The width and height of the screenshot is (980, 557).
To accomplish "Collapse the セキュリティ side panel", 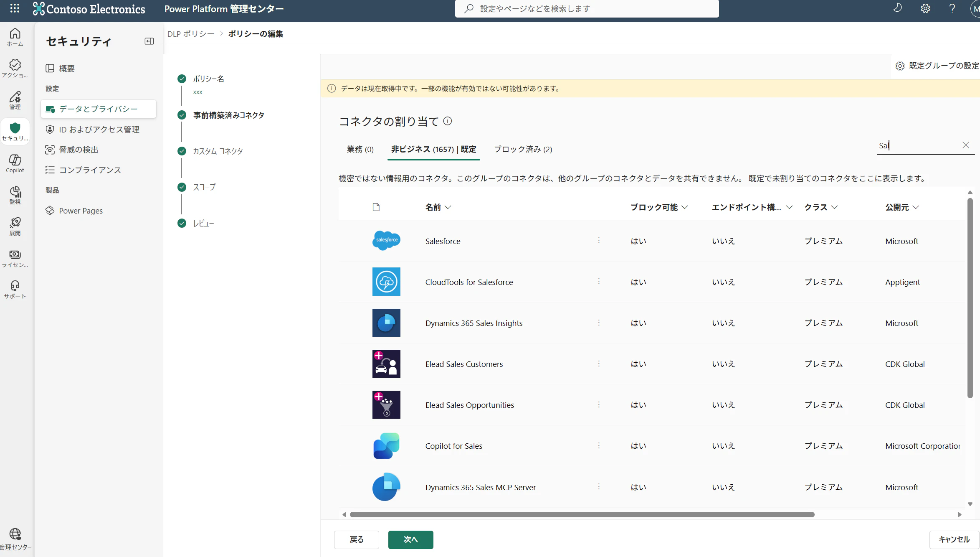I will (149, 41).
